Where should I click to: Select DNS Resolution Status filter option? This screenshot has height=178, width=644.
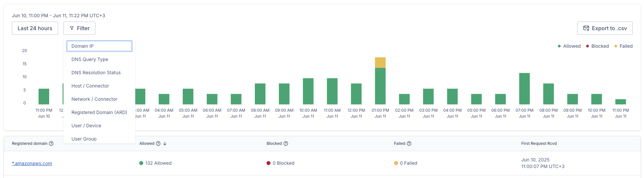pyautogui.click(x=96, y=73)
